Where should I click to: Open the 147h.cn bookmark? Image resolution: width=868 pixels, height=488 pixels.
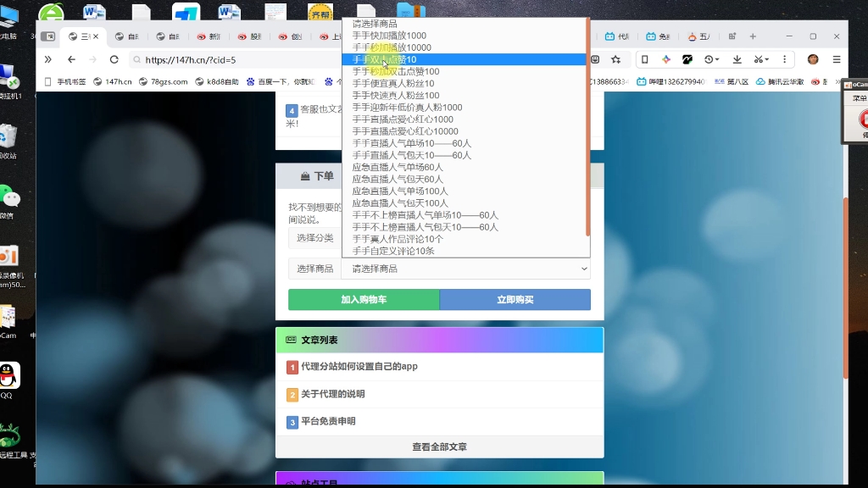click(114, 81)
